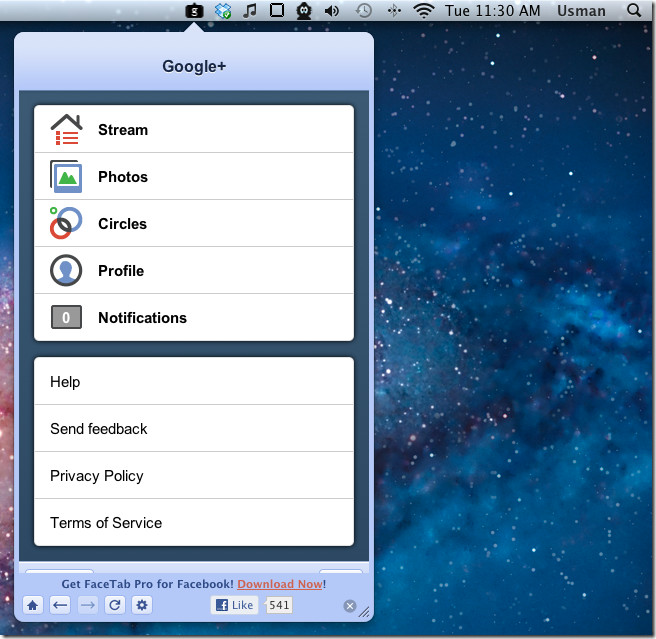The height and width of the screenshot is (639, 656).
Task: Click the Bluetooth menu bar icon
Action: click(x=394, y=10)
